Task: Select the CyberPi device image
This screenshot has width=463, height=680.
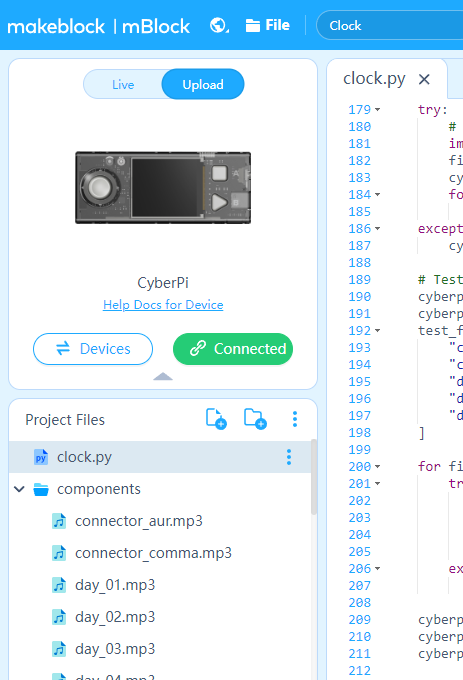Action: click(163, 187)
